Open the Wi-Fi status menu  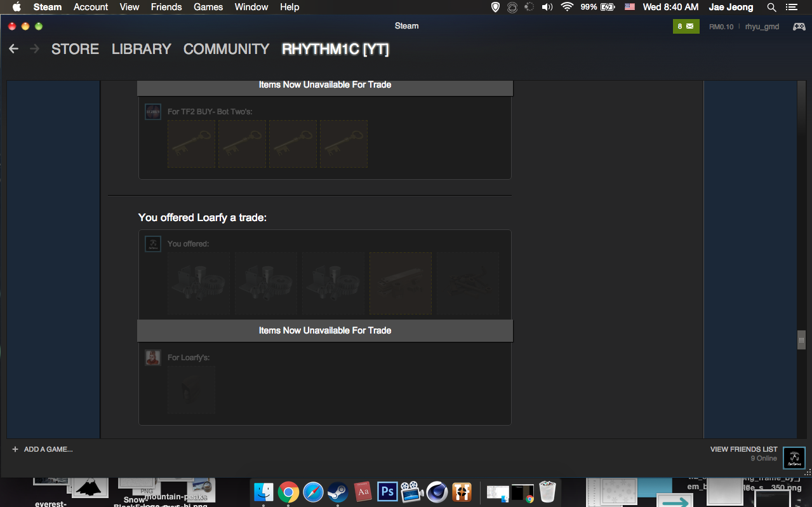(x=567, y=7)
